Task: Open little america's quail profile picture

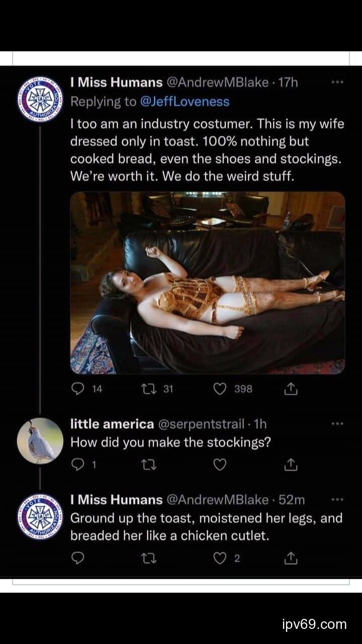Action: pos(40,440)
